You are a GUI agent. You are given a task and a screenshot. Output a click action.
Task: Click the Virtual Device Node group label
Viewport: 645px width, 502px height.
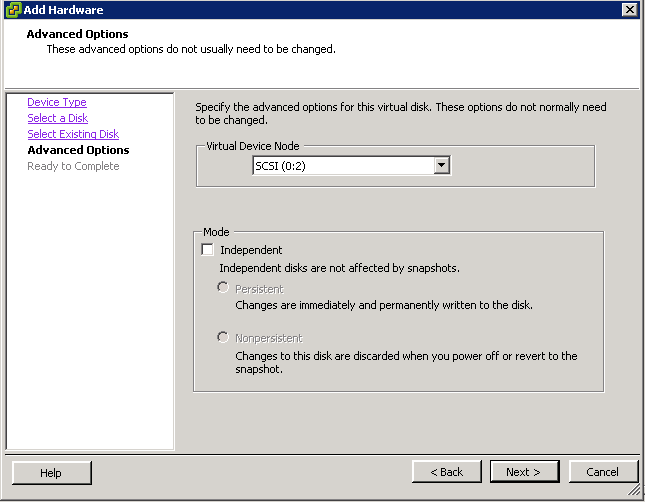pos(253,146)
